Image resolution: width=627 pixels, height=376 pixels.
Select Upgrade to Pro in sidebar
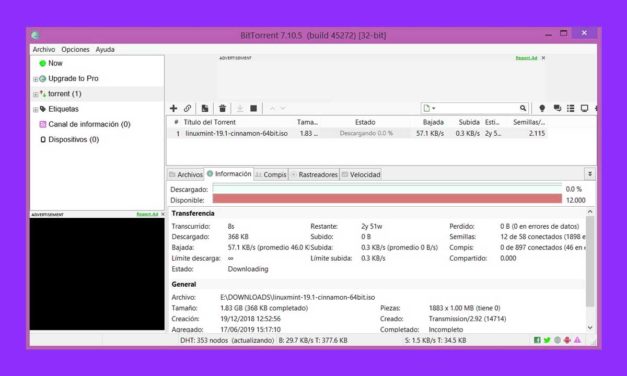(x=73, y=78)
